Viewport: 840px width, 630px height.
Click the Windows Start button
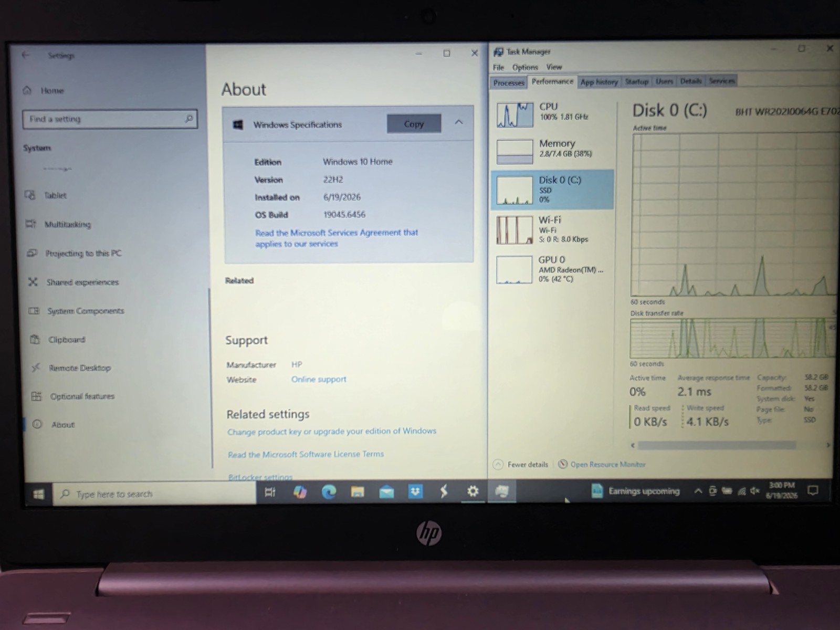point(39,494)
